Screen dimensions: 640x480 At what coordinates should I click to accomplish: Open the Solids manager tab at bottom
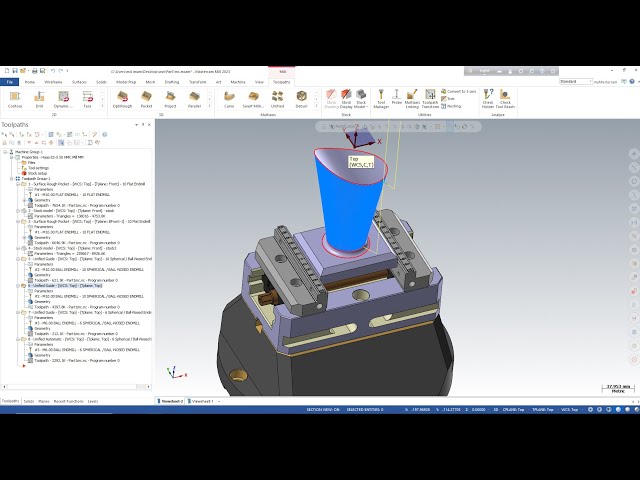pos(29,401)
